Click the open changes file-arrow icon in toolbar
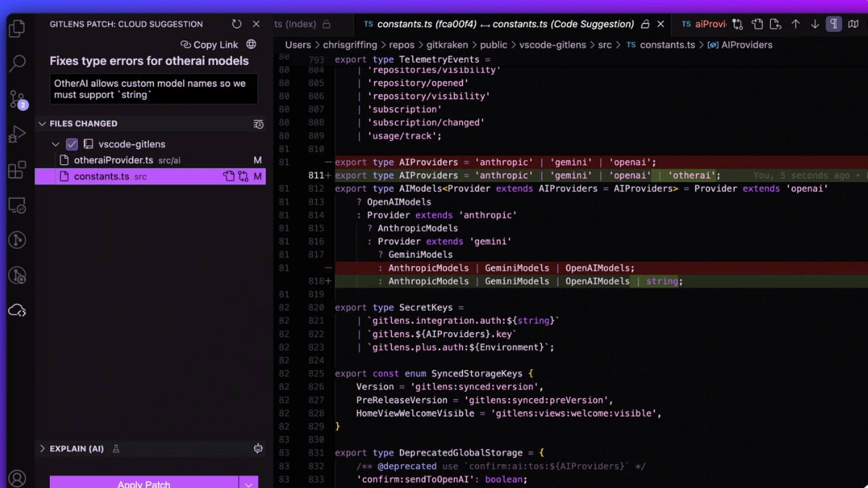This screenshot has width=868, height=488. point(776,24)
